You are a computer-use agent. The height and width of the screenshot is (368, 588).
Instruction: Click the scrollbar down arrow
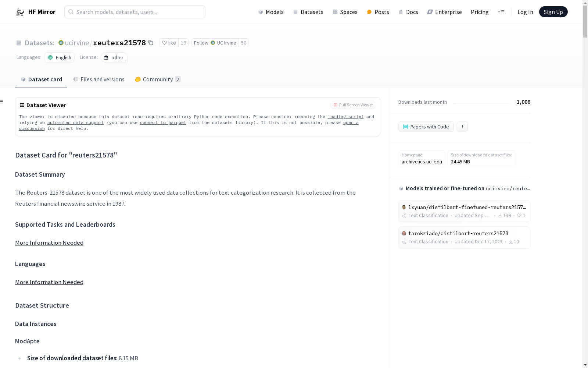[585, 365]
